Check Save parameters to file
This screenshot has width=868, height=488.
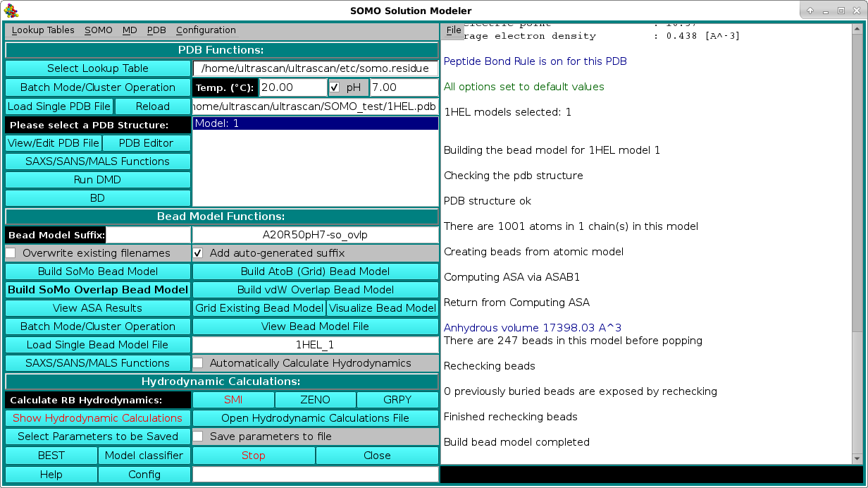point(199,437)
